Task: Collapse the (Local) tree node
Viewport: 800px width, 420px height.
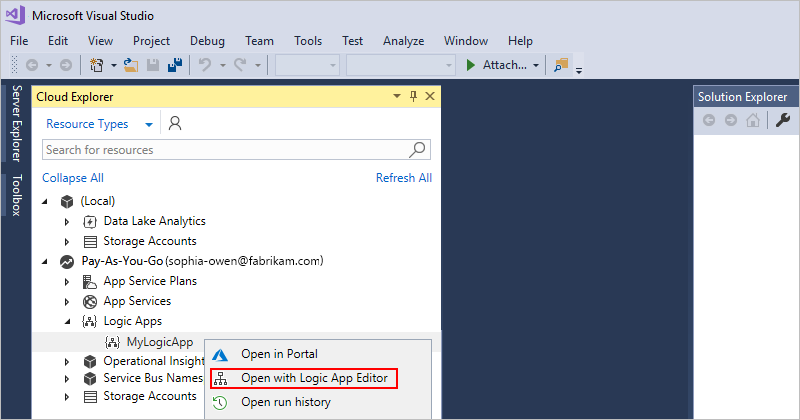Action: point(45,202)
